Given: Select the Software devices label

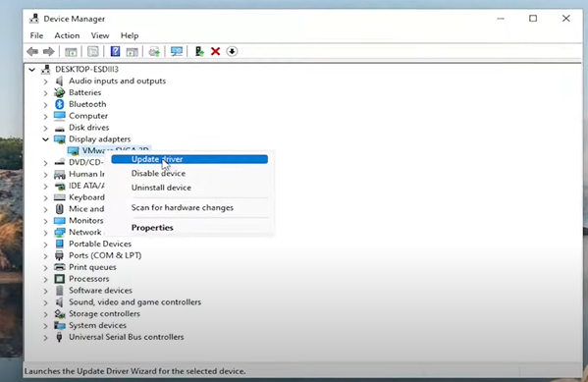Looking at the screenshot, I should point(100,290).
